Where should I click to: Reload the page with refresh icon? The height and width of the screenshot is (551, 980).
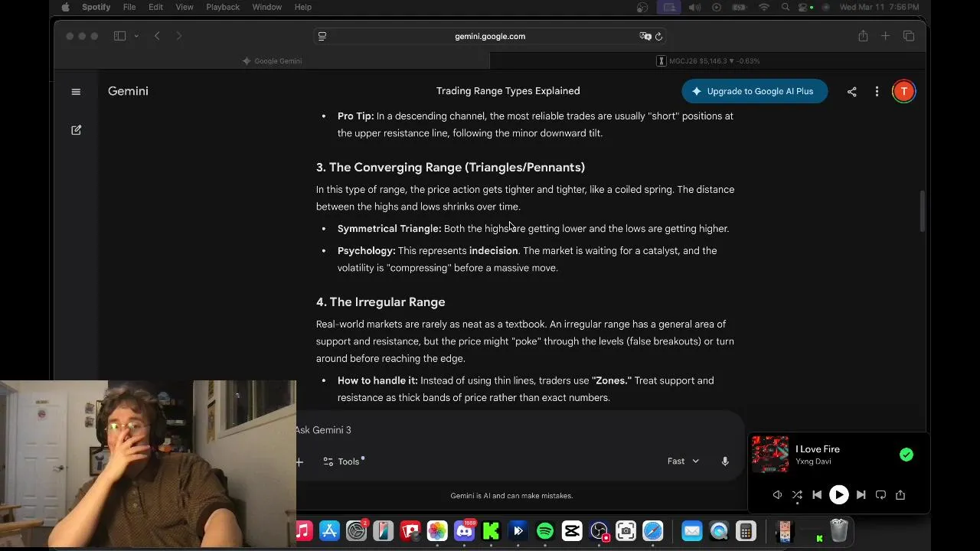coord(658,36)
